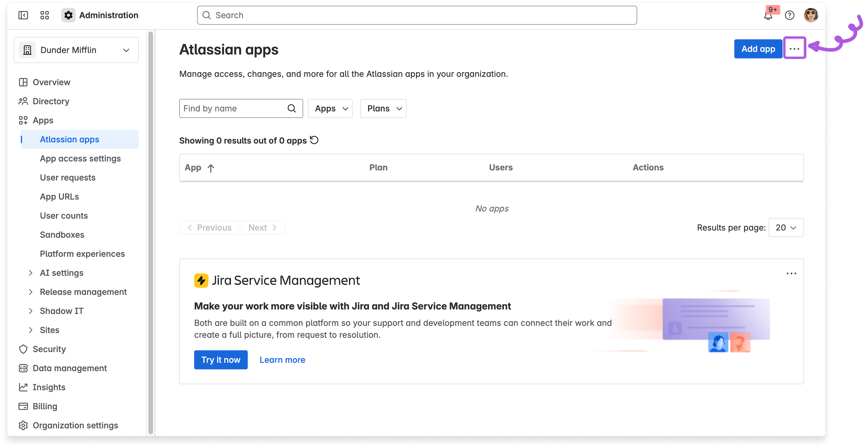Collapse the sidebar with the panel icon
Viewport: 868px width, 448px height.
[x=23, y=15]
